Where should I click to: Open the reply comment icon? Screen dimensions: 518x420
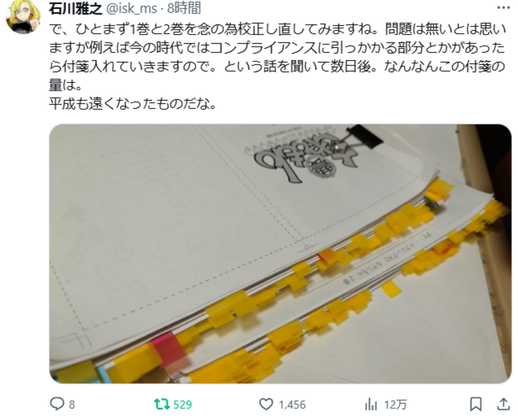pyautogui.click(x=57, y=404)
